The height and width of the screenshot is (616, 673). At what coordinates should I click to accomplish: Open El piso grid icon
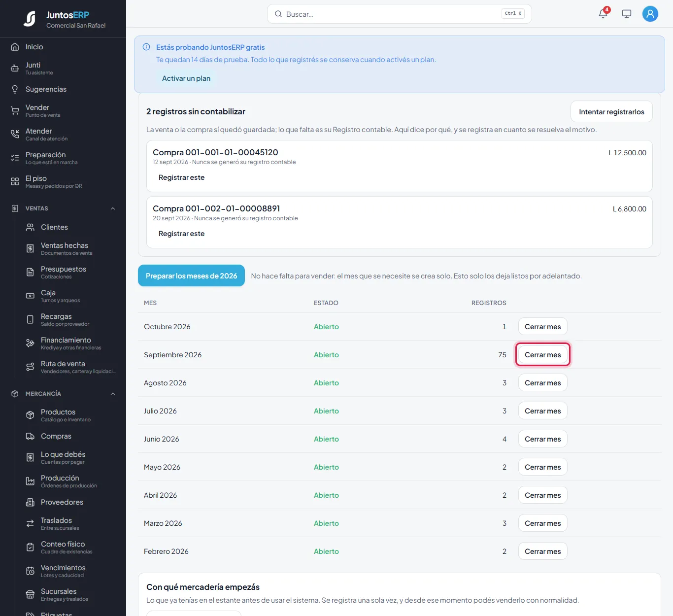click(x=15, y=182)
